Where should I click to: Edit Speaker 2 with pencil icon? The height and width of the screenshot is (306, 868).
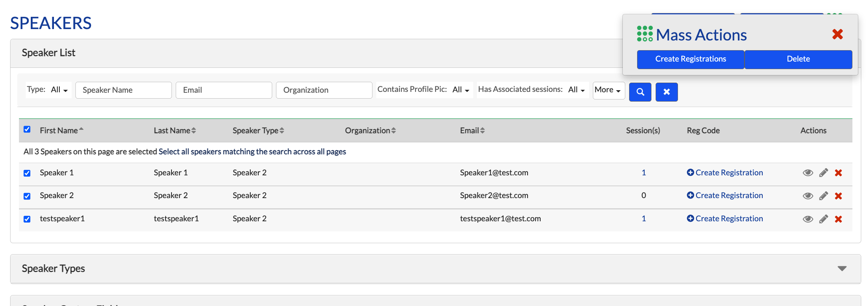[823, 196]
